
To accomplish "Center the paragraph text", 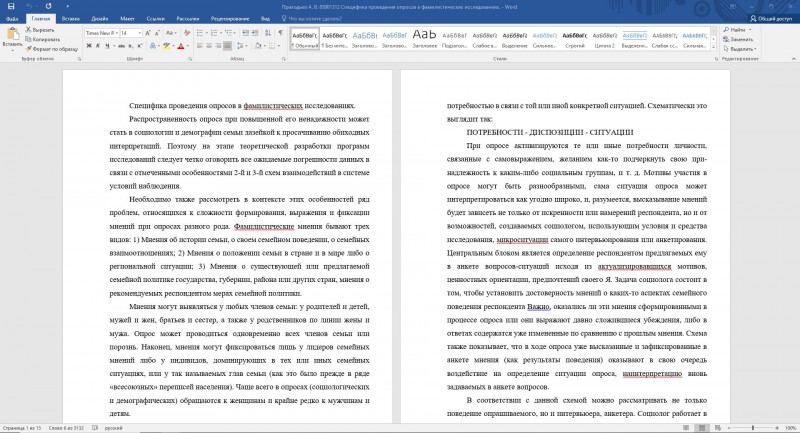I will click(209, 46).
